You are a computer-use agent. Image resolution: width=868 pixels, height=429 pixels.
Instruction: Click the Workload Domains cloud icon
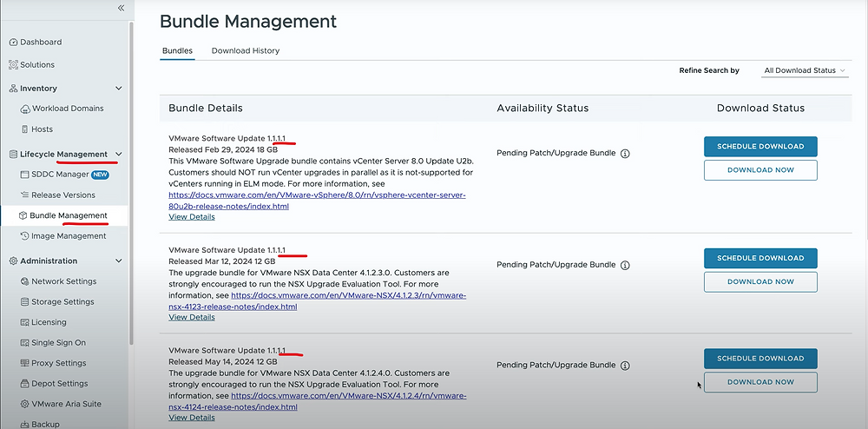25,109
